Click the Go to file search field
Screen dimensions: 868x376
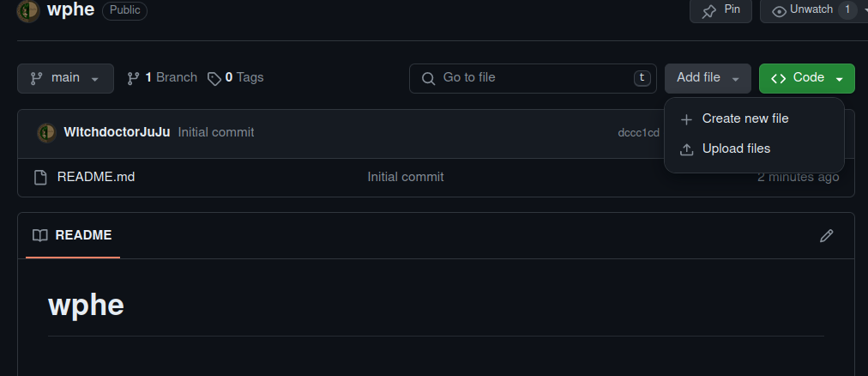532,78
